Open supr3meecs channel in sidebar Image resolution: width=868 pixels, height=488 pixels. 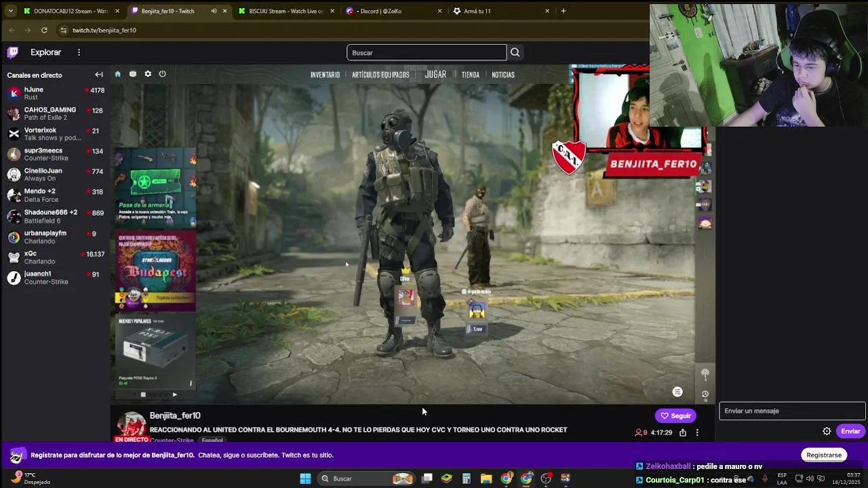56,154
